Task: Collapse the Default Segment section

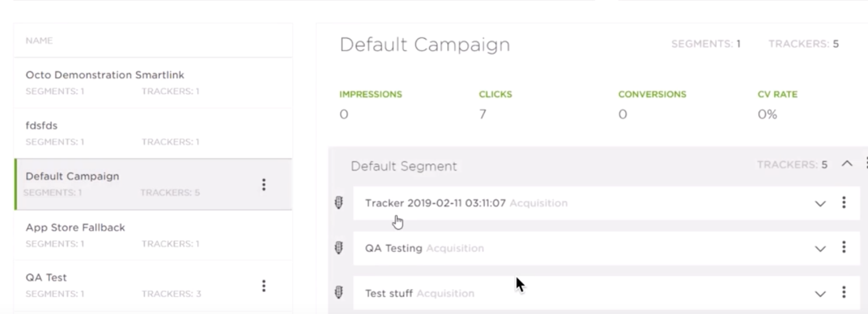Action: click(847, 164)
